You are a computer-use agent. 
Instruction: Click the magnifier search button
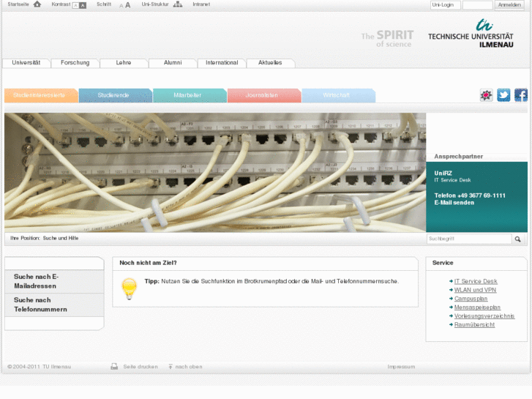[517, 239]
